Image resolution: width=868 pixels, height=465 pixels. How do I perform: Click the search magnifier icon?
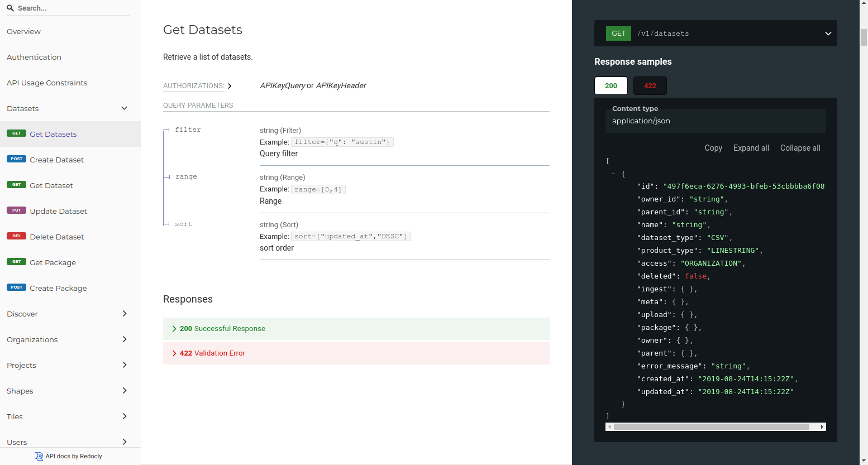[10, 8]
